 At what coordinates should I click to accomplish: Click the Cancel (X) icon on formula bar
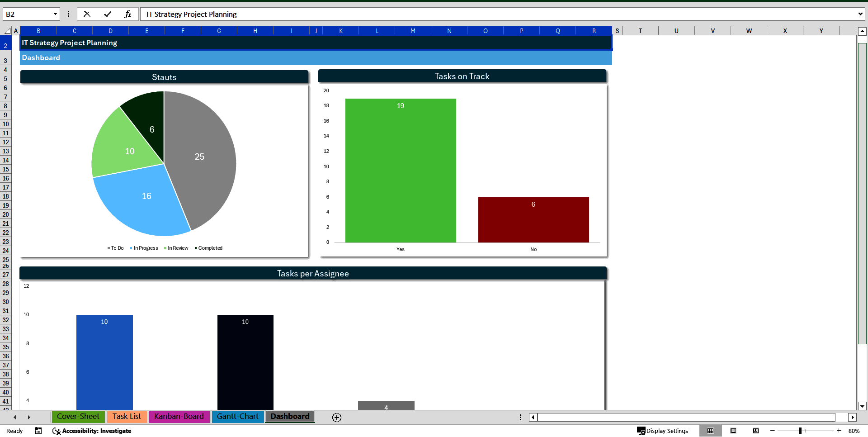click(x=87, y=14)
